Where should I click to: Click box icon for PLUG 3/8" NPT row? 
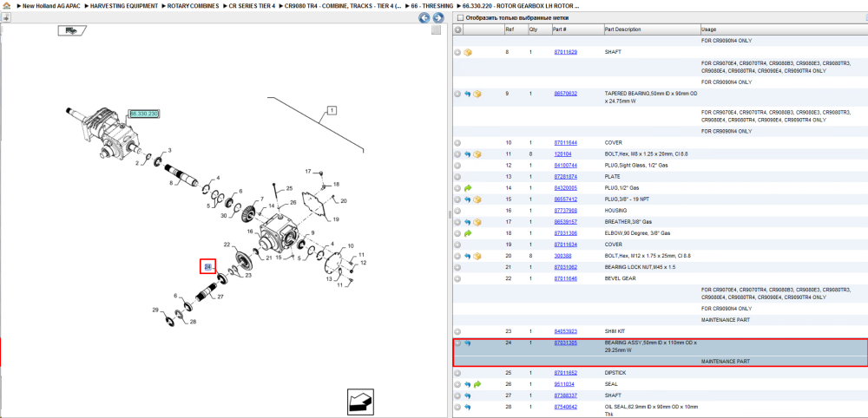click(477, 199)
